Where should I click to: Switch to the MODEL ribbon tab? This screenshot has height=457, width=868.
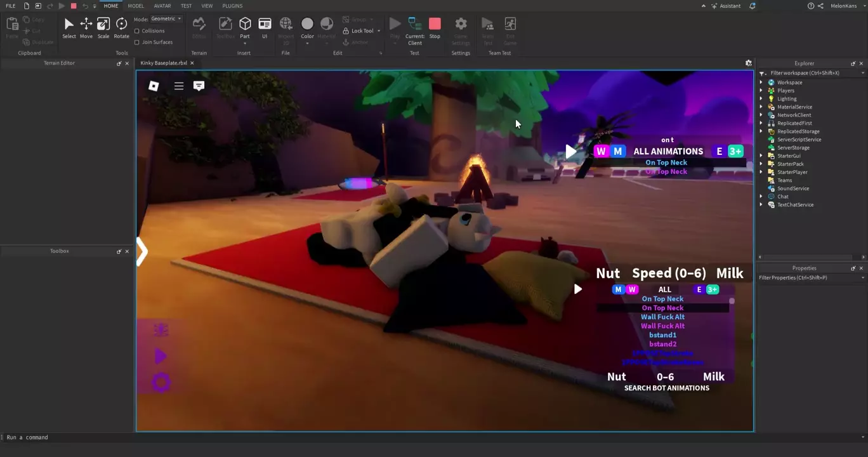(x=136, y=6)
